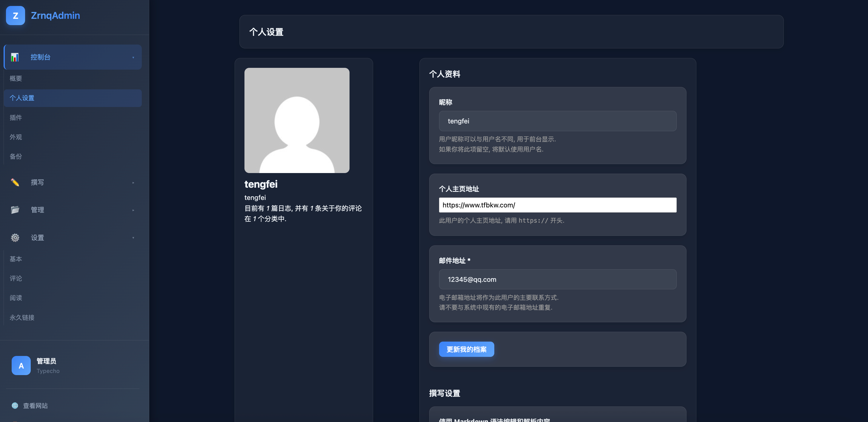Click the ZrnqAdmin logo icon
Image resolution: width=868 pixels, height=422 pixels.
coord(15,16)
